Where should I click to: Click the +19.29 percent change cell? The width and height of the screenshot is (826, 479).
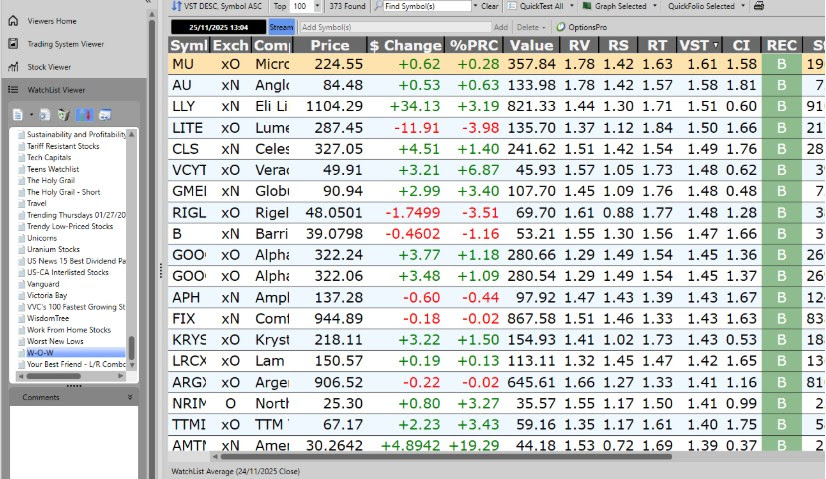pos(474,446)
